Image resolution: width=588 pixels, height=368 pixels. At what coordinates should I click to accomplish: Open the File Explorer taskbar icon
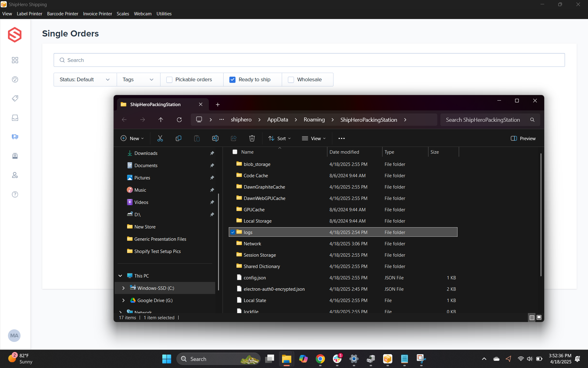286,359
